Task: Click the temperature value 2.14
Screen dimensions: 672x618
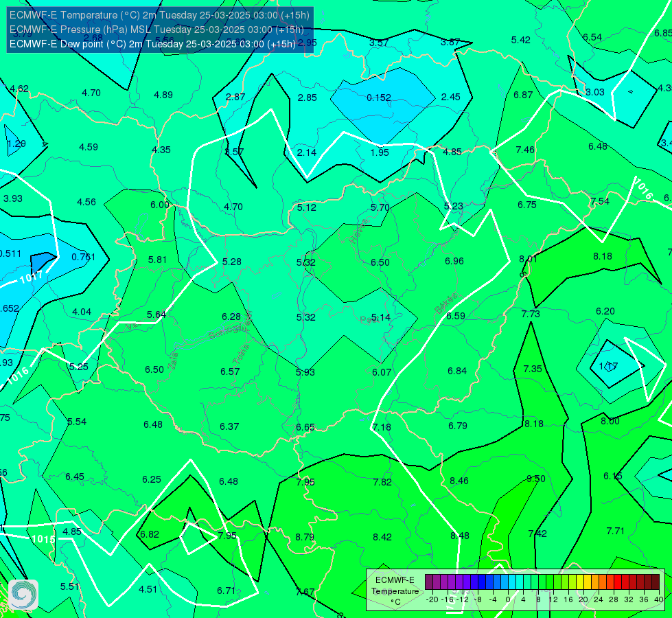Action: pos(307,152)
